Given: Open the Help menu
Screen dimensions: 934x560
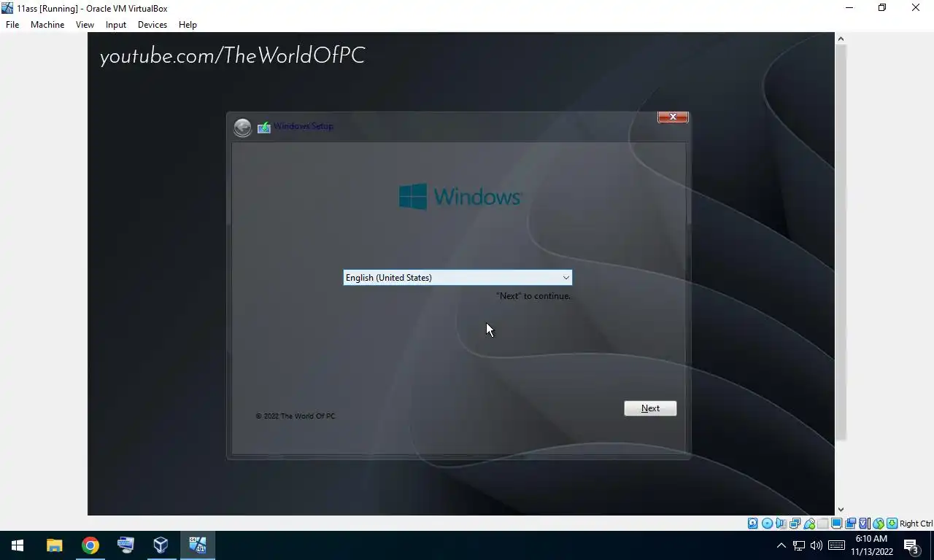Looking at the screenshot, I should coord(188,24).
